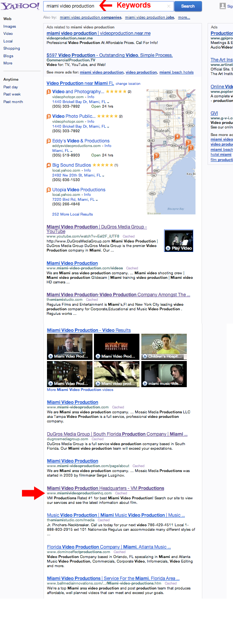Screen dimensions: 233x644
Task: Switch to Local search
Action: point(8,41)
